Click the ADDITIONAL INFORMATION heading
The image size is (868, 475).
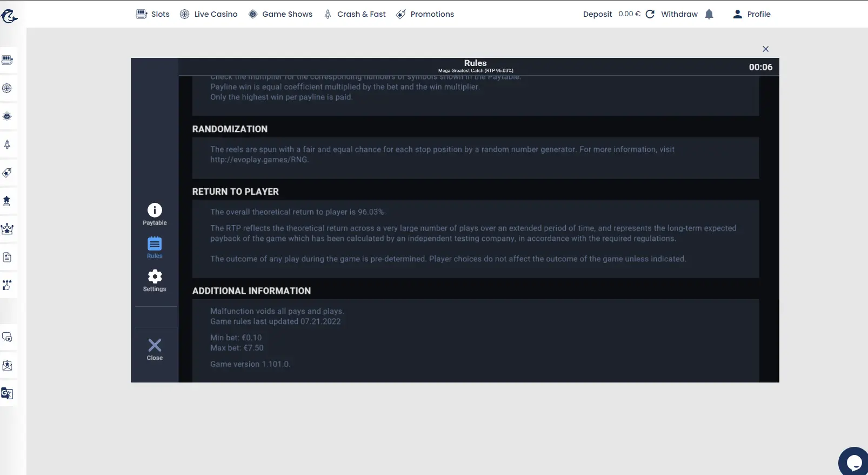coord(251,291)
